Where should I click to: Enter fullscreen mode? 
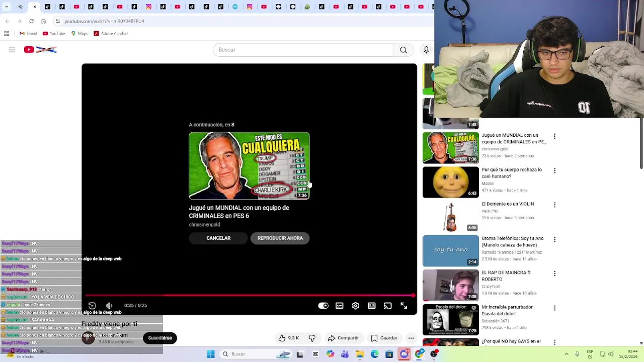point(404,306)
